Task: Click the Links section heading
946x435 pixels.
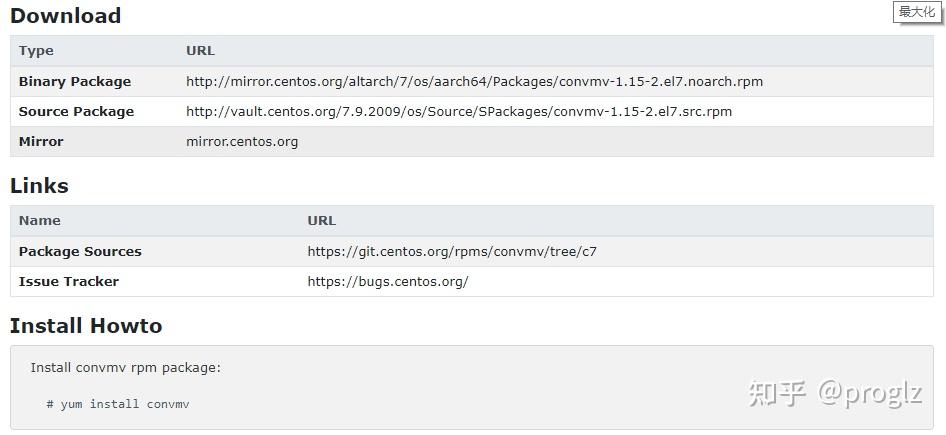Action: point(39,186)
